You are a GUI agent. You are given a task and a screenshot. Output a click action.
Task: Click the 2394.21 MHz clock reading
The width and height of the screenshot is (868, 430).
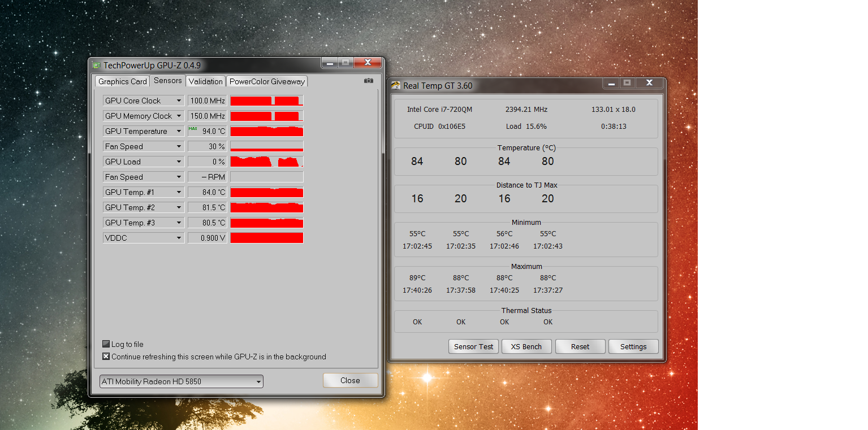click(x=526, y=109)
